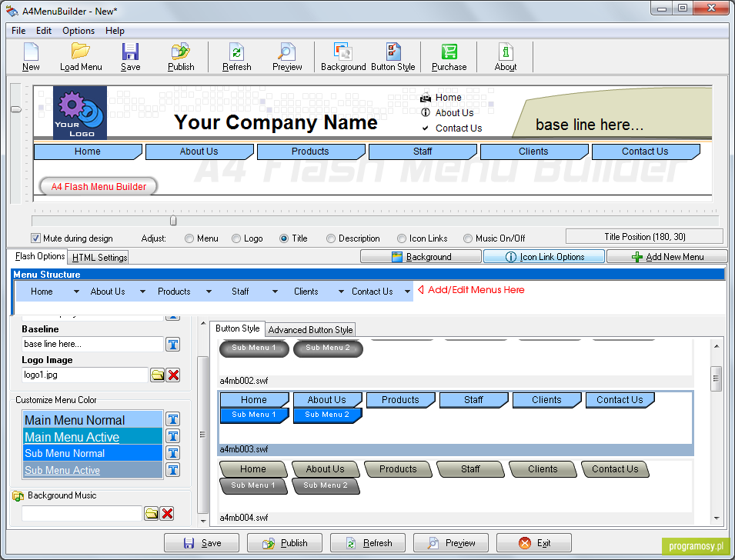Expand the Products menu structure dropdown
This screenshot has width=735, height=560.
coord(209,292)
